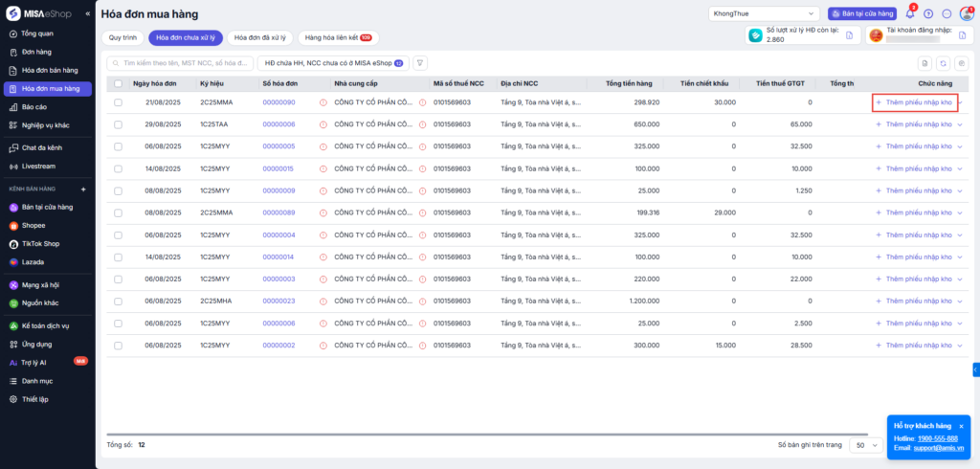Screen dimensions: 980x469
Task: Add a new sales channel with plus icon
Action: pos(83,190)
